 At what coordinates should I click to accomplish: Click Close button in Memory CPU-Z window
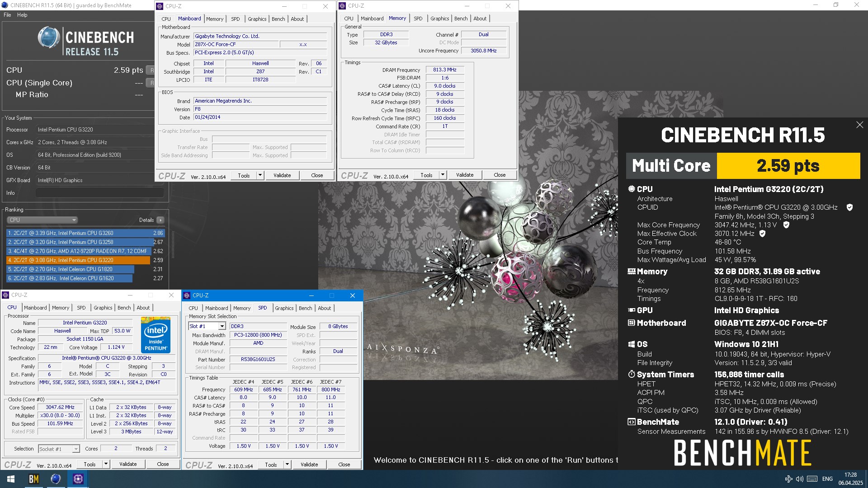(x=500, y=175)
